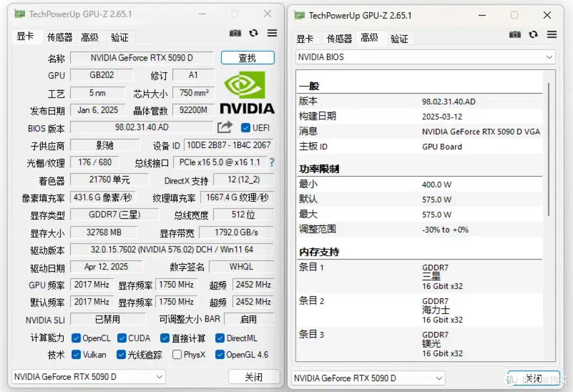Click the vertical scrollbar in BIOS panel
The width and height of the screenshot is (573, 392).
pyautogui.click(x=549, y=150)
